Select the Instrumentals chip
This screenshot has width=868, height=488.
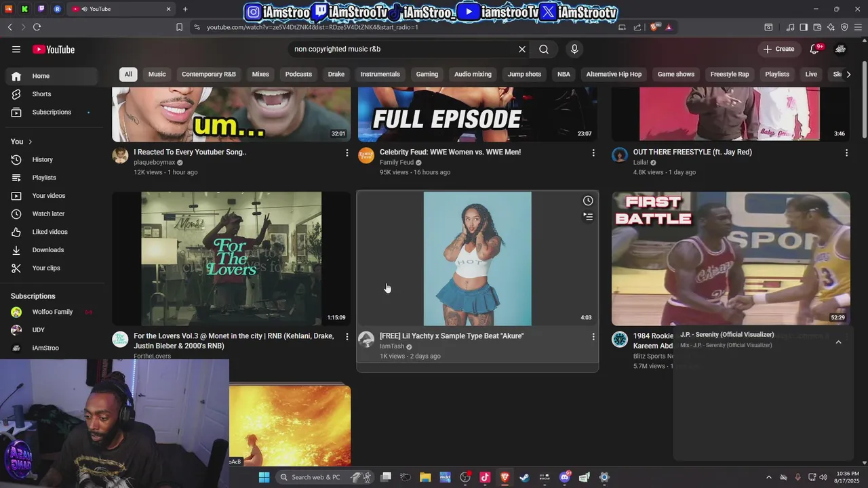(x=380, y=74)
